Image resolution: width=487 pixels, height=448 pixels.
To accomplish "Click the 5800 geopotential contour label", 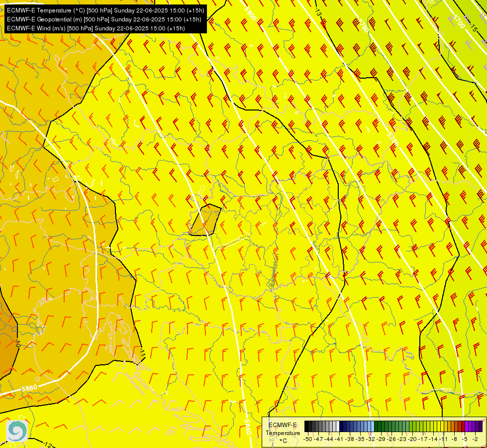I will coord(250,13).
